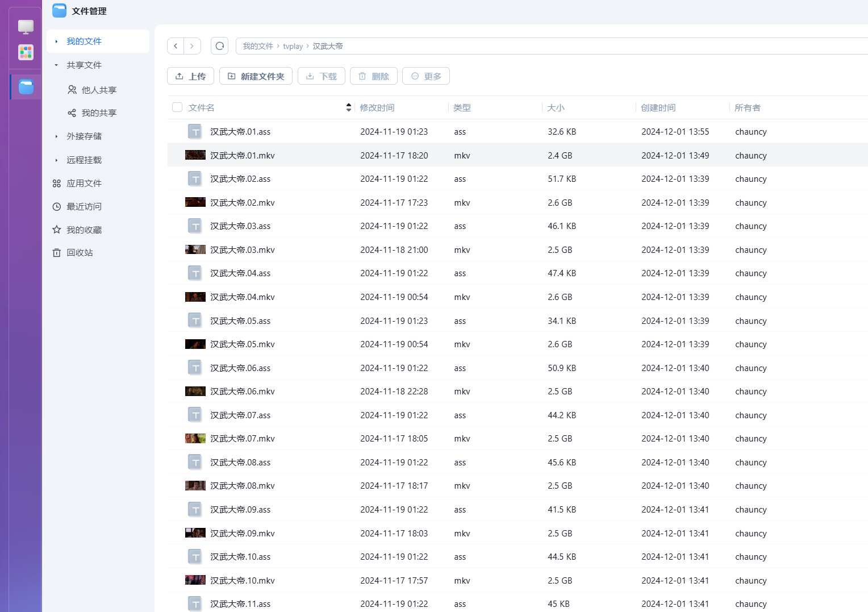Select the 汉武大帝.10.ass subtitle file icon
868x612 pixels.
[195, 557]
